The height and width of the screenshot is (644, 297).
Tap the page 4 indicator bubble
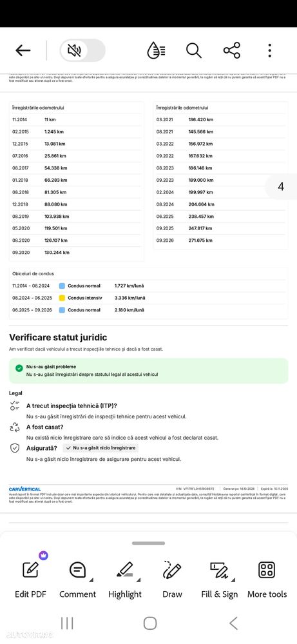281,187
